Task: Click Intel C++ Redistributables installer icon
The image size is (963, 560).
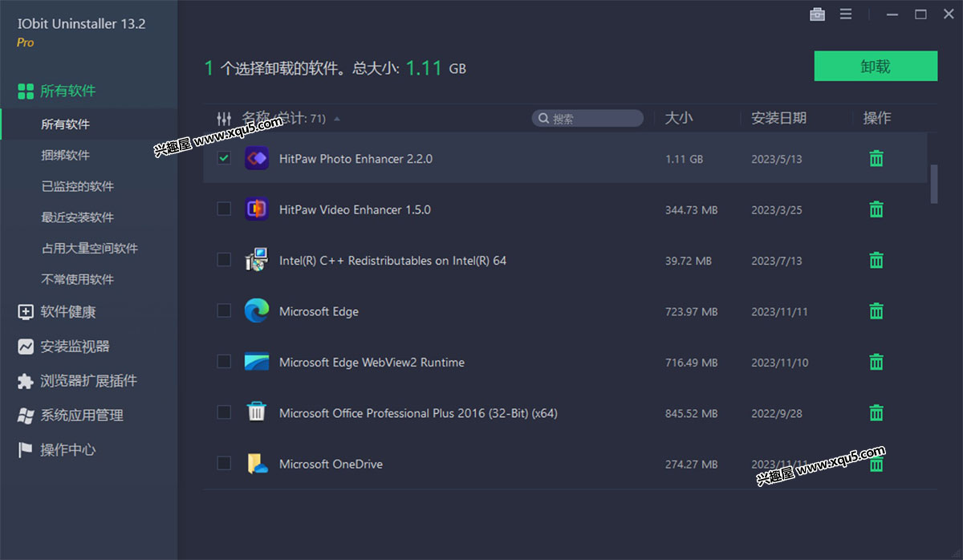Action: [x=257, y=260]
